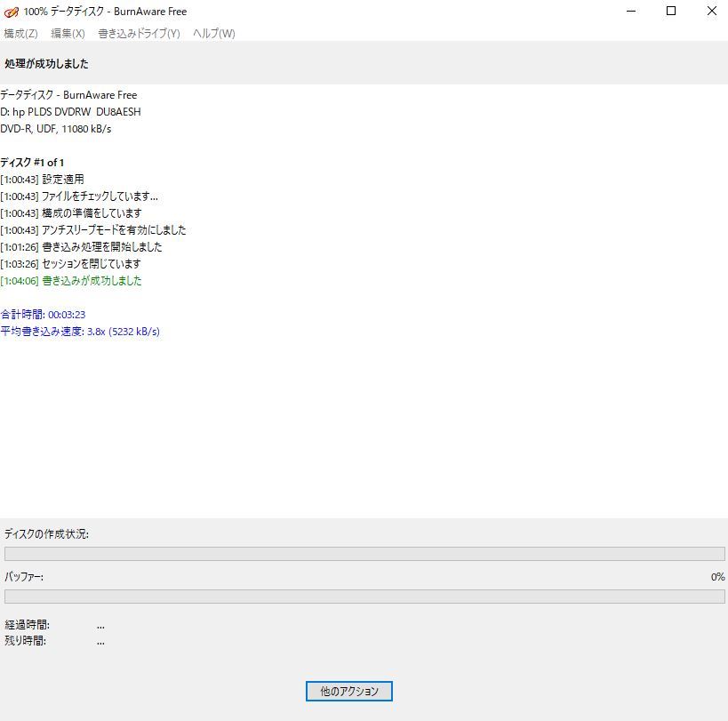Click the 設定適用 log entry

(43, 180)
